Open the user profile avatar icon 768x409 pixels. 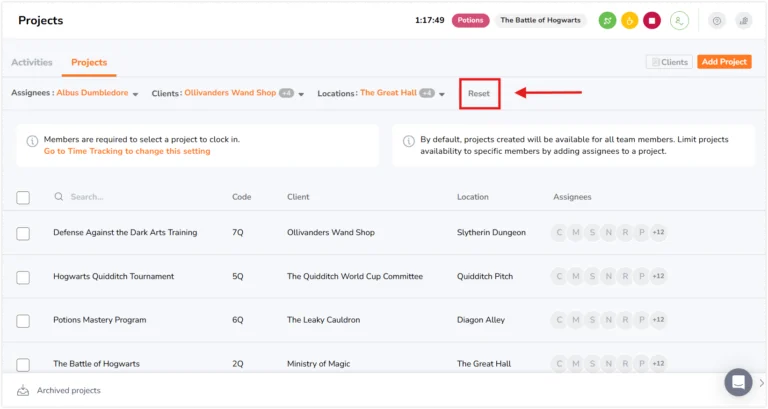(679, 21)
